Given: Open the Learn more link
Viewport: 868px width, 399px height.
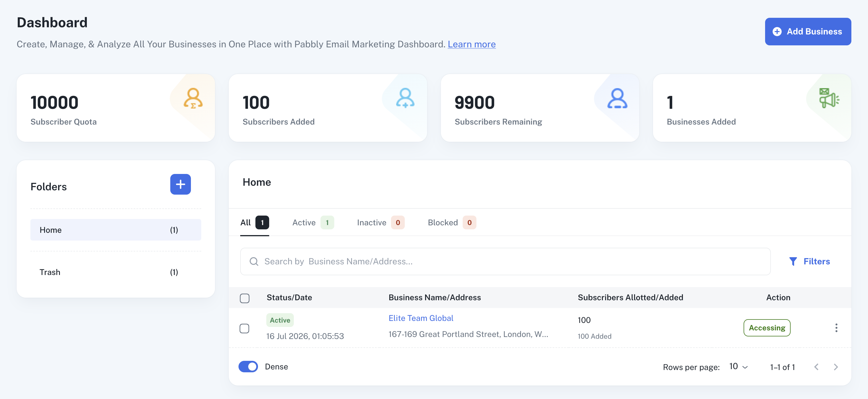Looking at the screenshot, I should click(x=471, y=44).
